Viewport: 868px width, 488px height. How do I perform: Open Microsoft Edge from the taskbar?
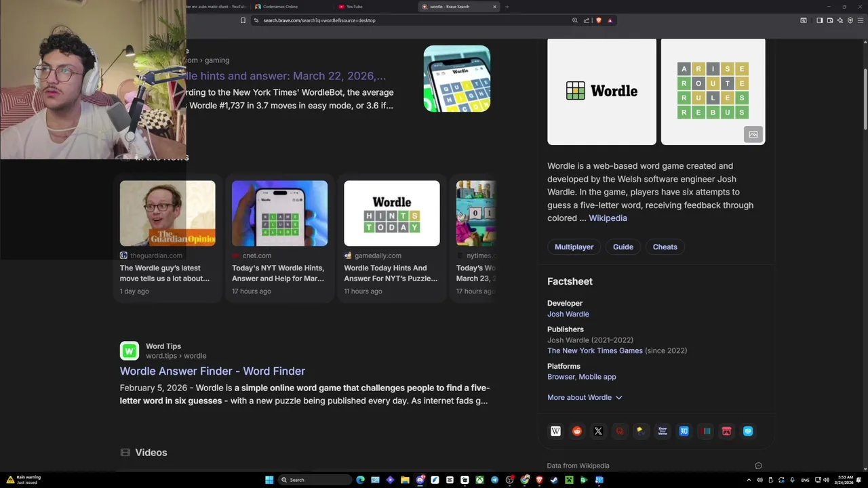click(x=360, y=480)
